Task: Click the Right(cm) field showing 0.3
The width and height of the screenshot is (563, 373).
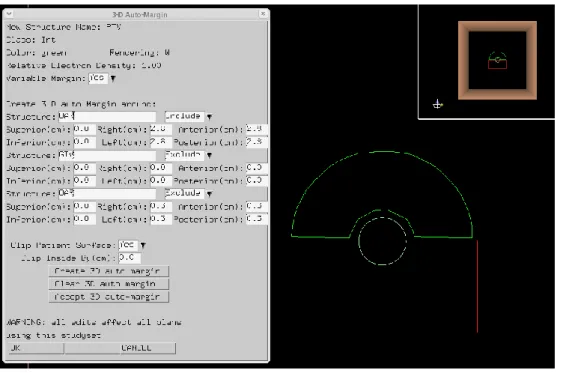Action: coord(160,206)
